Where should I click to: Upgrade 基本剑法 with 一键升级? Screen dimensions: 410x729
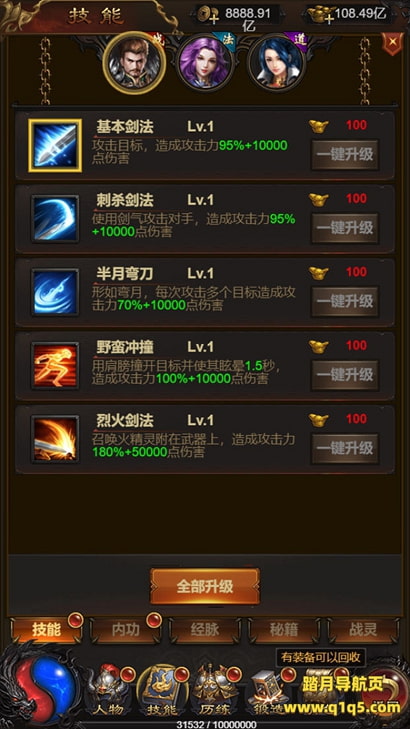point(345,154)
